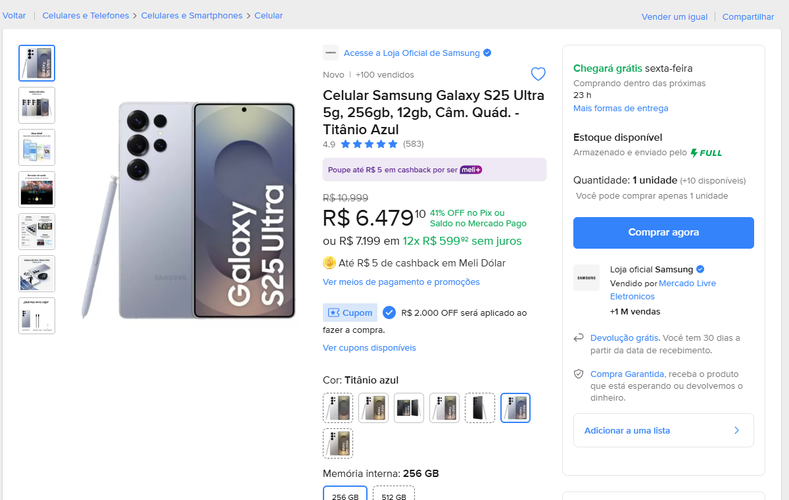Click the Samsung store logo beside Acesse a Loja
This screenshot has height=500, width=789.
click(x=331, y=53)
